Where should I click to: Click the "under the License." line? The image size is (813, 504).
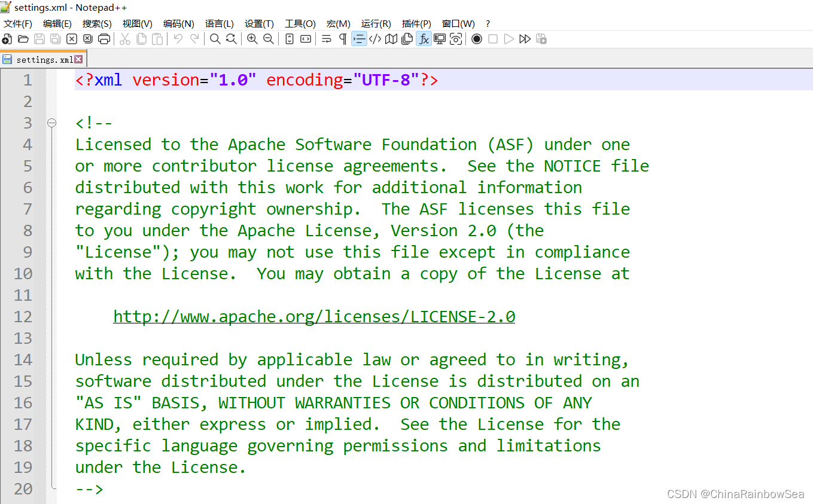[161, 468]
